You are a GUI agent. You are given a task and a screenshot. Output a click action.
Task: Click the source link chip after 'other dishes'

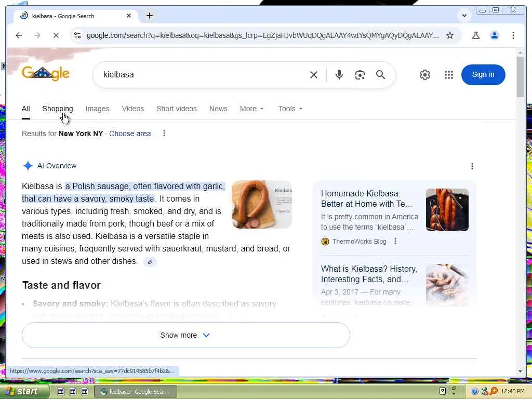click(150, 262)
